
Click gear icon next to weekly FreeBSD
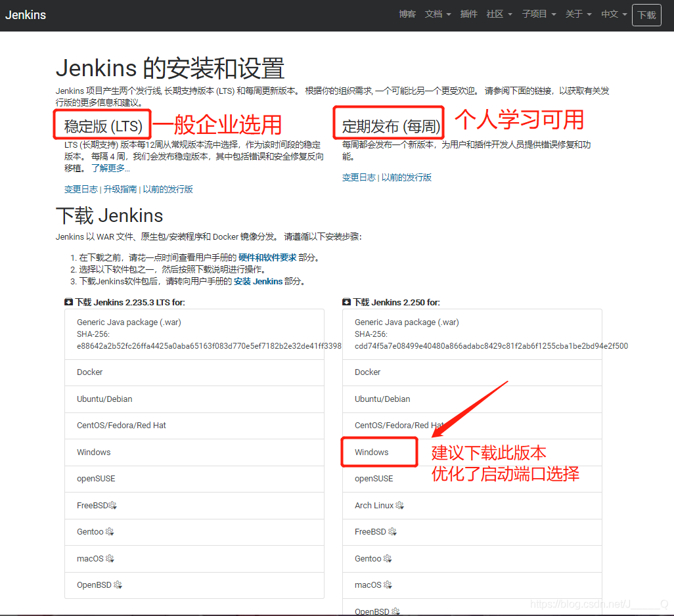[392, 532]
